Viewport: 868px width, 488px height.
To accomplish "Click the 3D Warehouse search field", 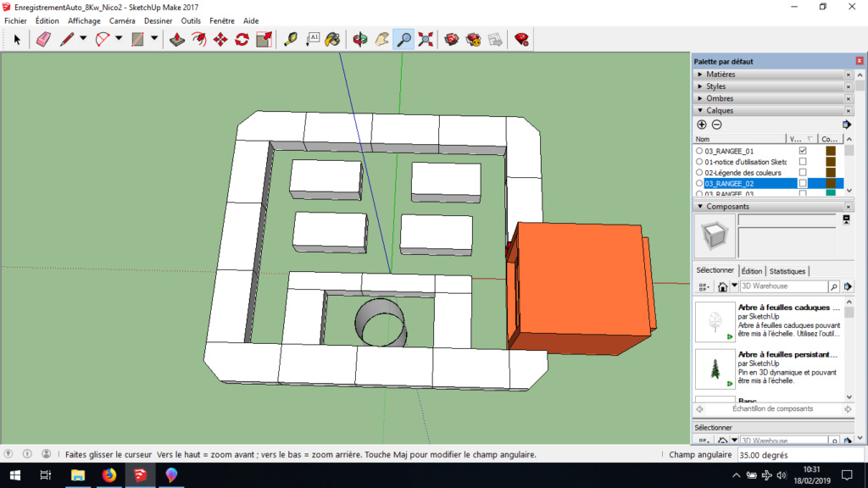I will point(784,286).
